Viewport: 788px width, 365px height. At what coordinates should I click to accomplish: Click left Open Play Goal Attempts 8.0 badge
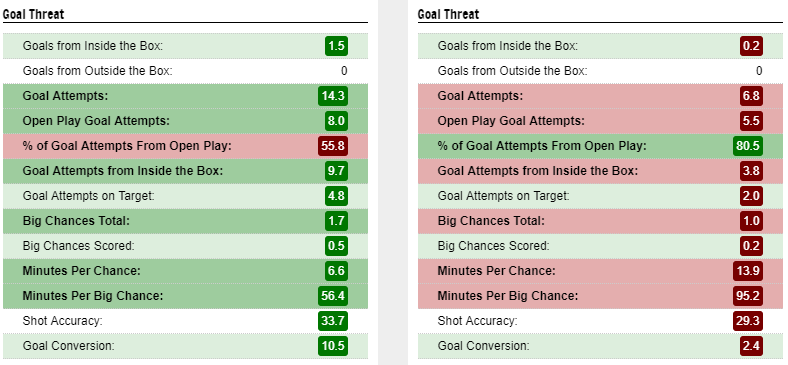336,121
